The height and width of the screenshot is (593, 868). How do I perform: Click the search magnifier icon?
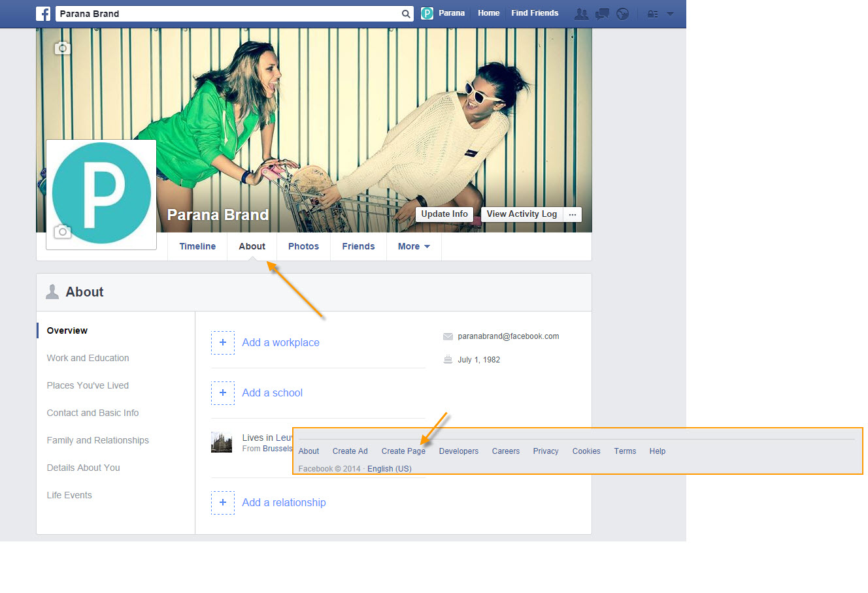point(406,14)
